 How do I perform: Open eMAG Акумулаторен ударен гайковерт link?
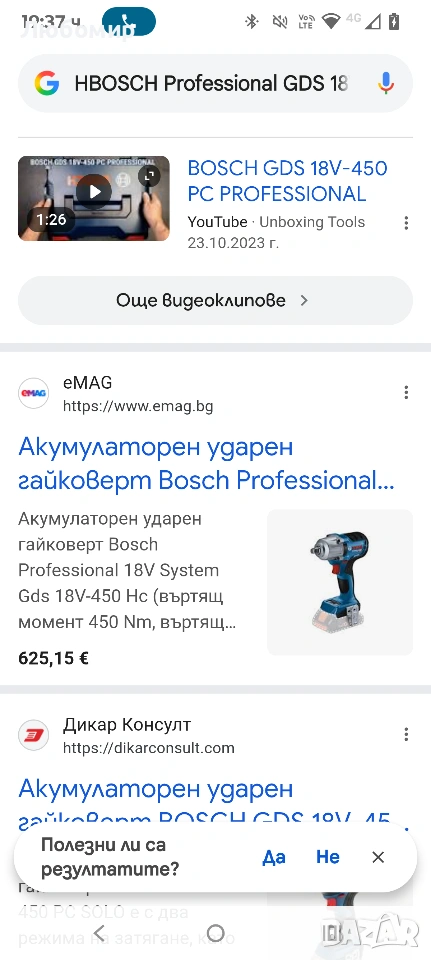tap(206, 465)
